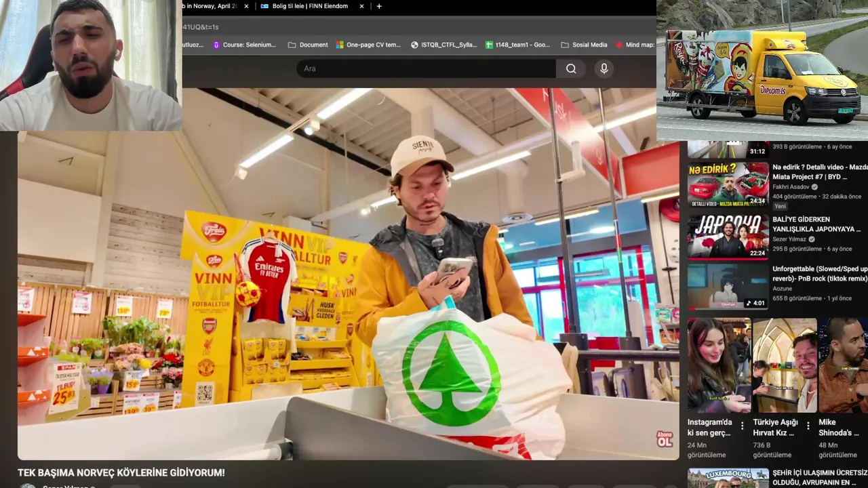The height and width of the screenshot is (488, 868).
Task: Open 'ŞEHİR İÇİ ULAŞIMIN ÜCRETSİZ OLDUĞU' video title
Action: pos(820,477)
